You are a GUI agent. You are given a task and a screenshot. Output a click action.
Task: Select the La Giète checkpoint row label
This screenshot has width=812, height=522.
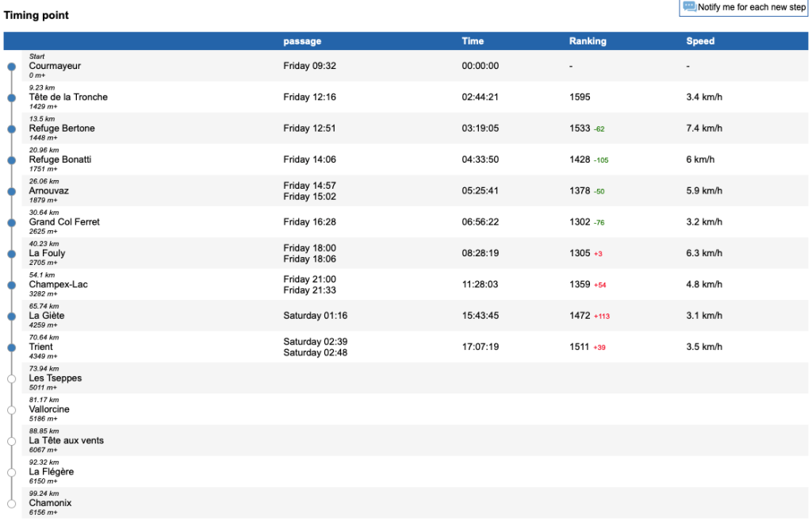pos(47,316)
